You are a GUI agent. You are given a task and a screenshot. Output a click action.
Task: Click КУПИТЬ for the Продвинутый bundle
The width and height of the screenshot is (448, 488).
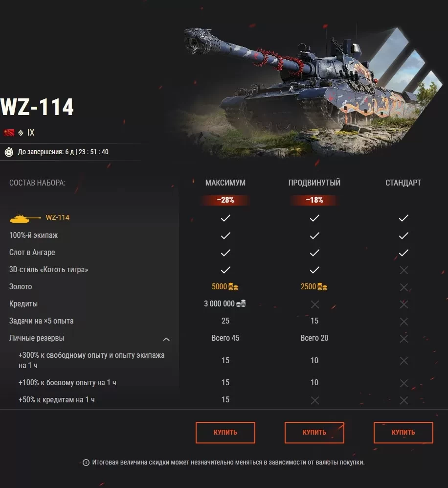(x=314, y=432)
